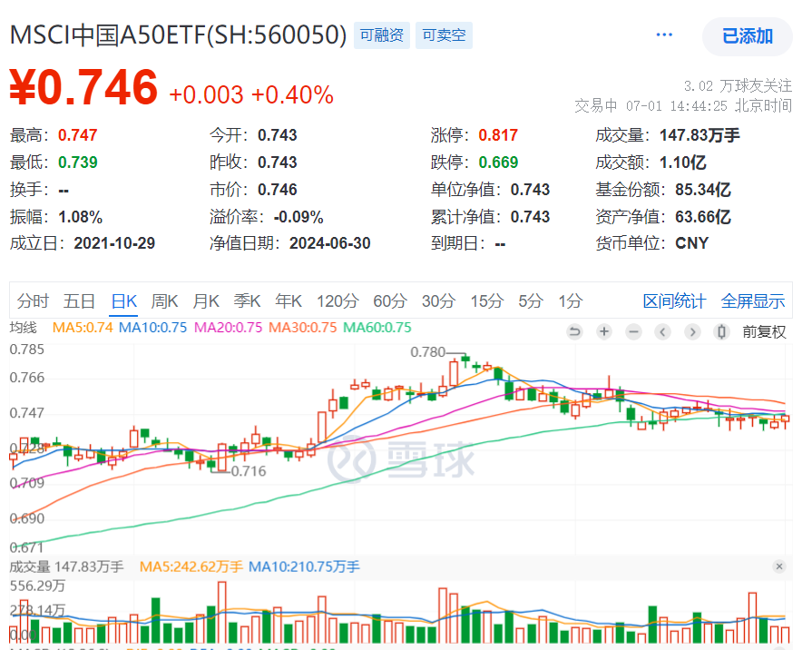
Task: Switch to the 月K monthly tab
Action: [x=206, y=301]
